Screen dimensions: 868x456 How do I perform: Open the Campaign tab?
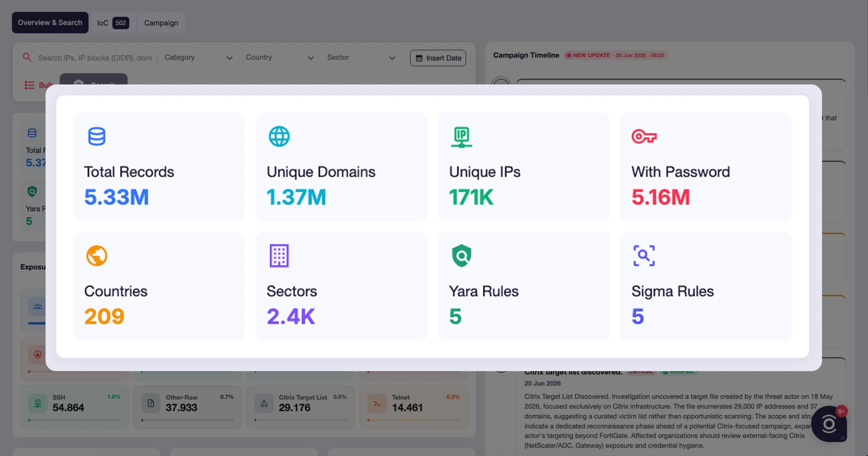(x=161, y=22)
